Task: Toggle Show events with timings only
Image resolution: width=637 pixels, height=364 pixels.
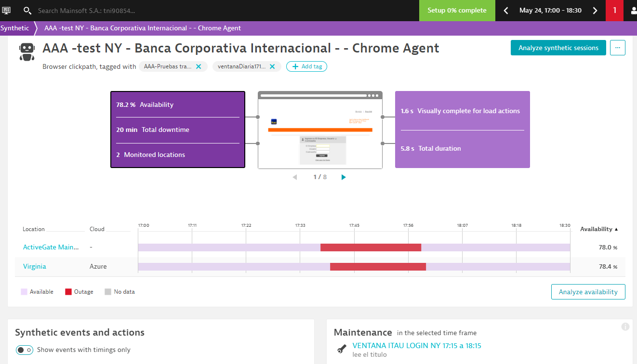Action: point(25,350)
